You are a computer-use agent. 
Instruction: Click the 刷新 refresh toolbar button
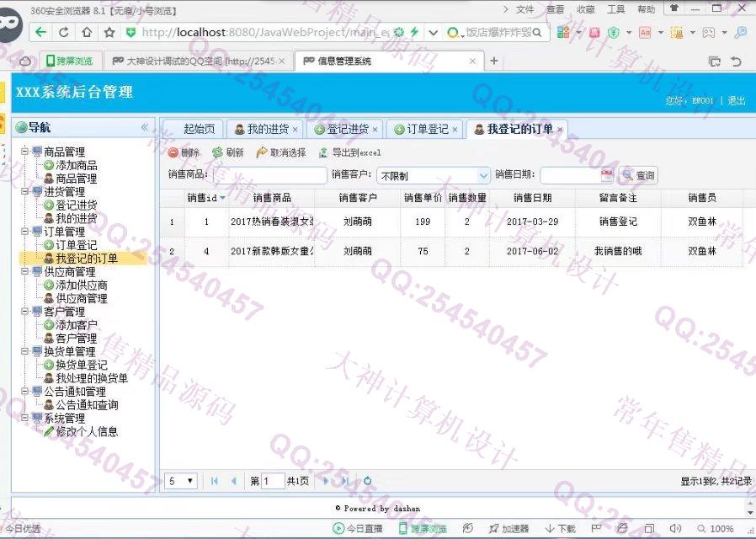pos(227,152)
